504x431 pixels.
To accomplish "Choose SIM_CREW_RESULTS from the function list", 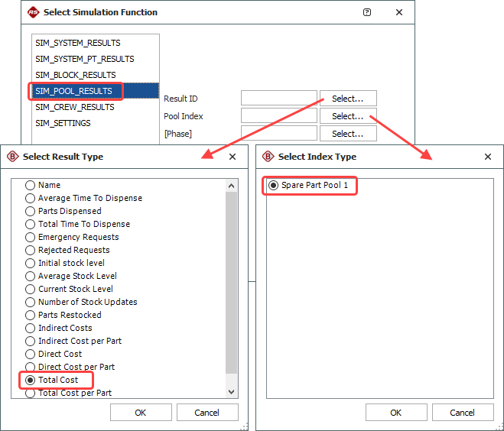I will (x=74, y=107).
